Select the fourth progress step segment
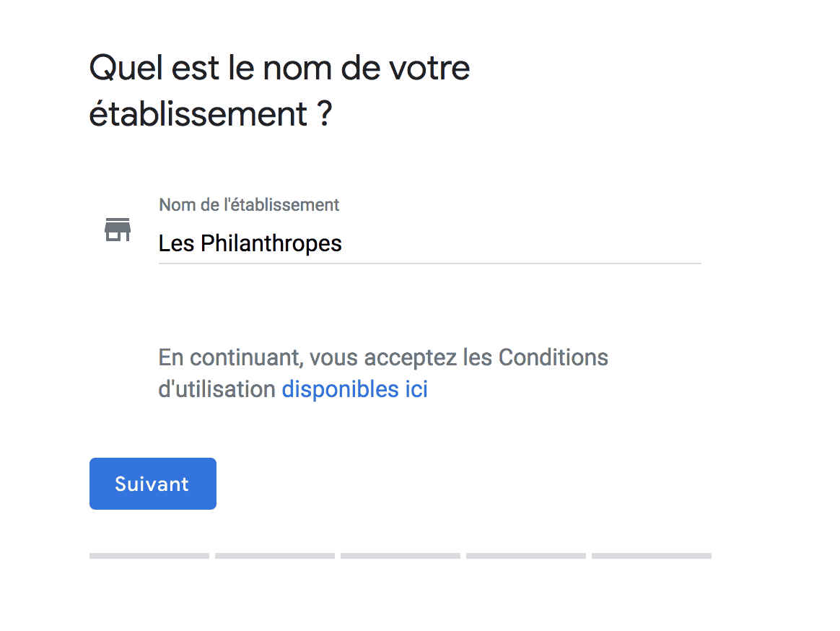840x631 pixels. 526,556
